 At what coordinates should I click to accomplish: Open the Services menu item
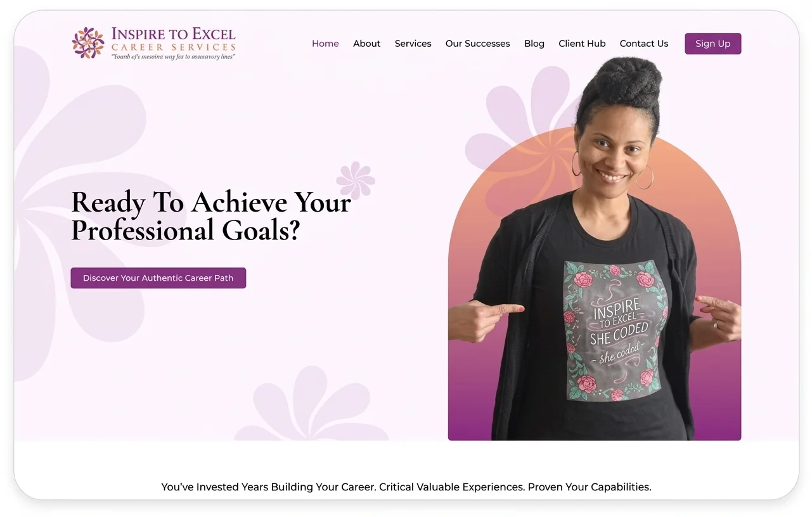(413, 44)
